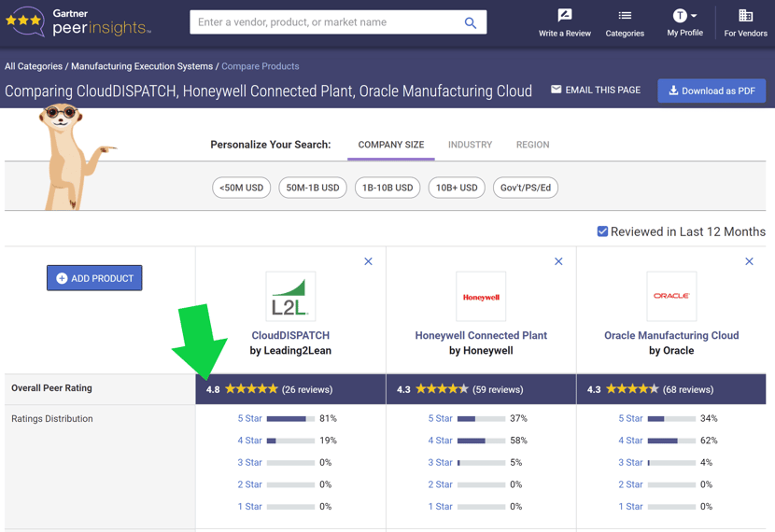
Task: Remove Oracle Manufacturing Cloud from comparison
Action: coord(749,261)
